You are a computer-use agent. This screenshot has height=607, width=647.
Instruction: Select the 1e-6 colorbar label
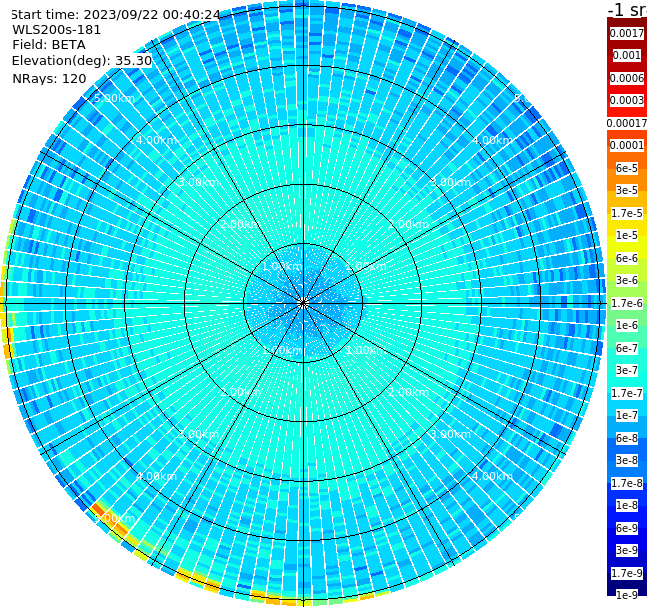coord(627,325)
